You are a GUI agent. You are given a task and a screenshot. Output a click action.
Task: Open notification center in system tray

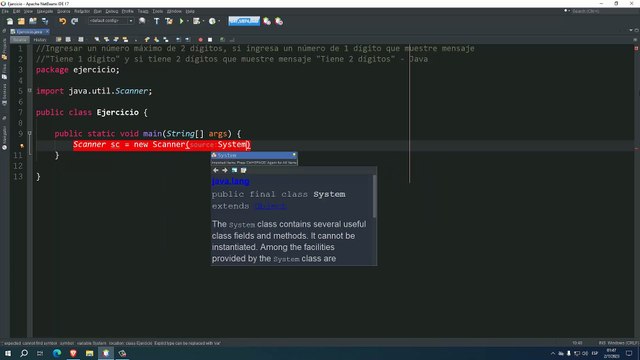(629, 353)
